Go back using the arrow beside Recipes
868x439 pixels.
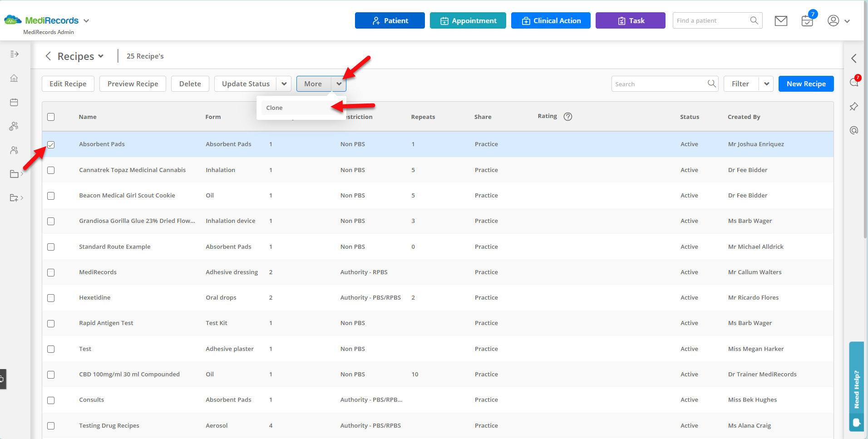pos(48,56)
